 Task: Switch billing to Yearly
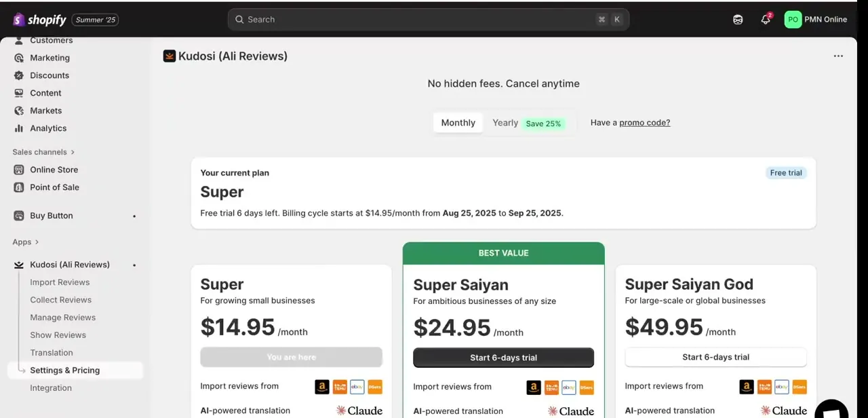point(528,123)
